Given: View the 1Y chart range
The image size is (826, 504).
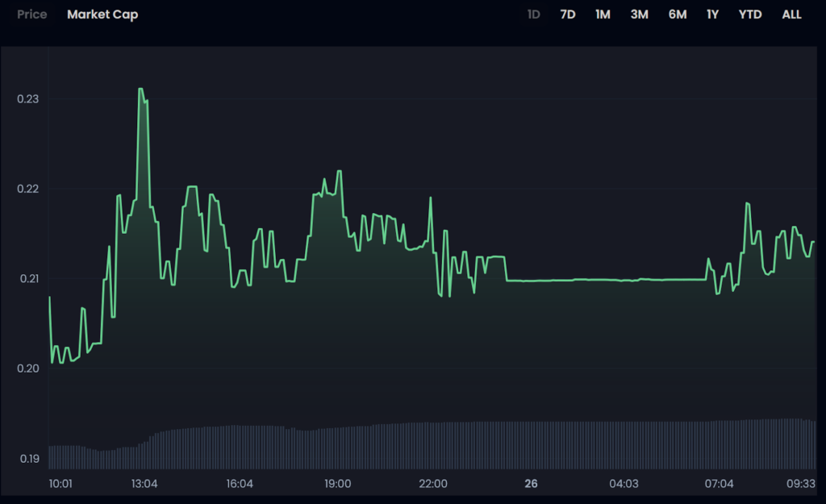Looking at the screenshot, I should click(x=712, y=15).
